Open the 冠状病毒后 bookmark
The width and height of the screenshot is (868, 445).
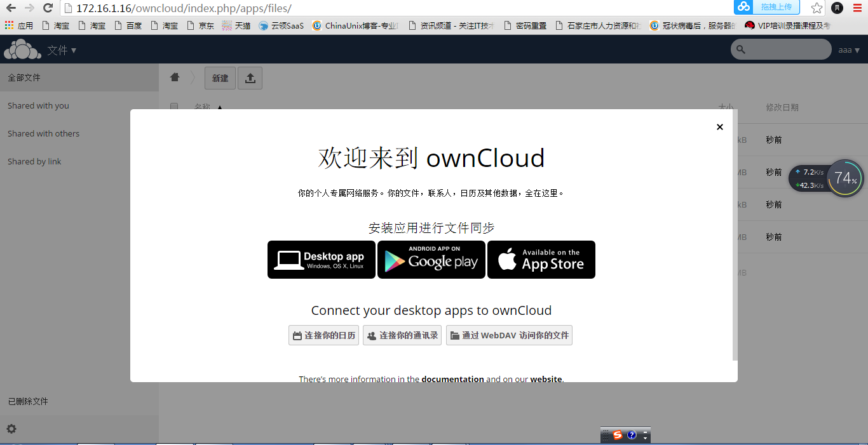point(693,26)
